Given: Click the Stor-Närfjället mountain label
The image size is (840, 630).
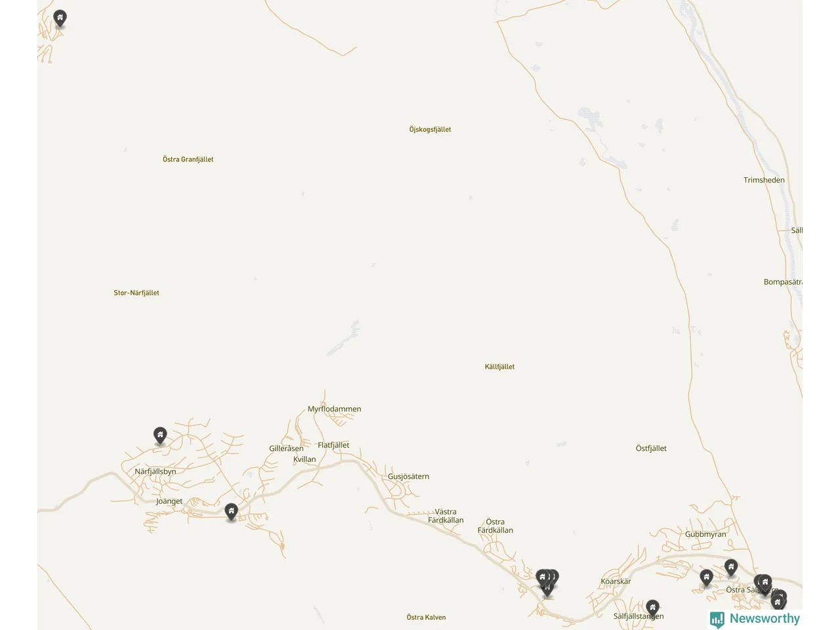Looking at the screenshot, I should [x=136, y=293].
